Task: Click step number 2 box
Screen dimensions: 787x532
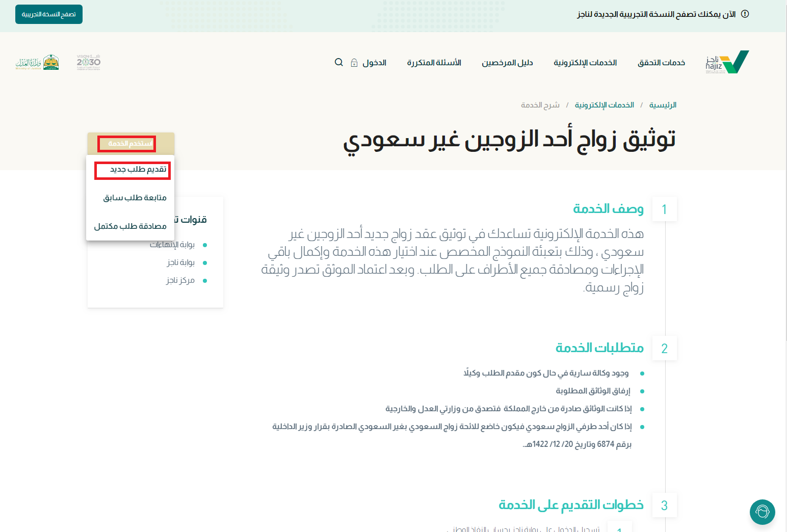Action: click(x=664, y=349)
